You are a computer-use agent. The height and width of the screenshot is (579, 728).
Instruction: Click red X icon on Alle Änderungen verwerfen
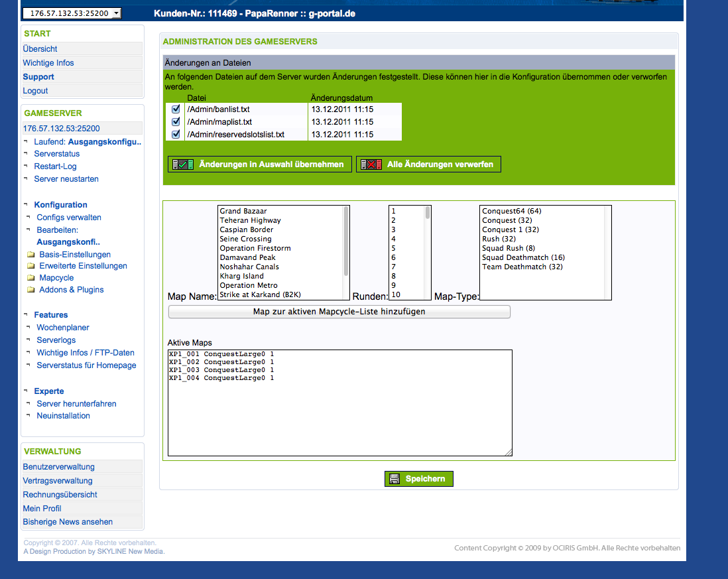pyautogui.click(x=371, y=164)
